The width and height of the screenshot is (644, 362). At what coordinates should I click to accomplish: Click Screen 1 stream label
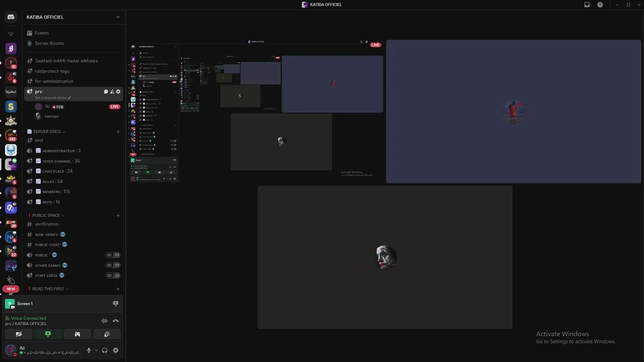tap(25, 304)
